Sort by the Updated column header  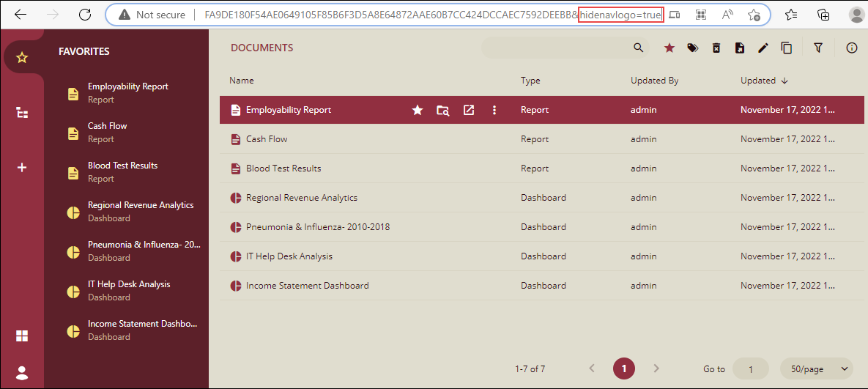point(758,81)
